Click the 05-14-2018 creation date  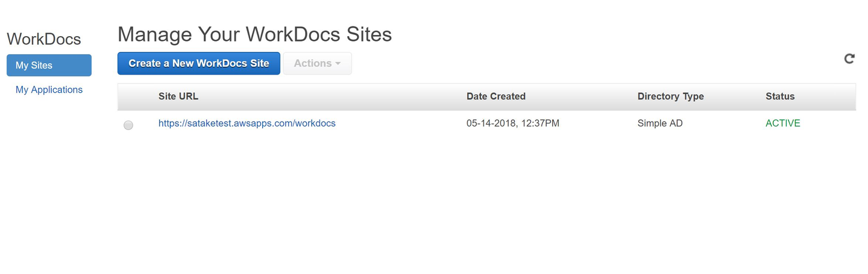click(x=489, y=123)
